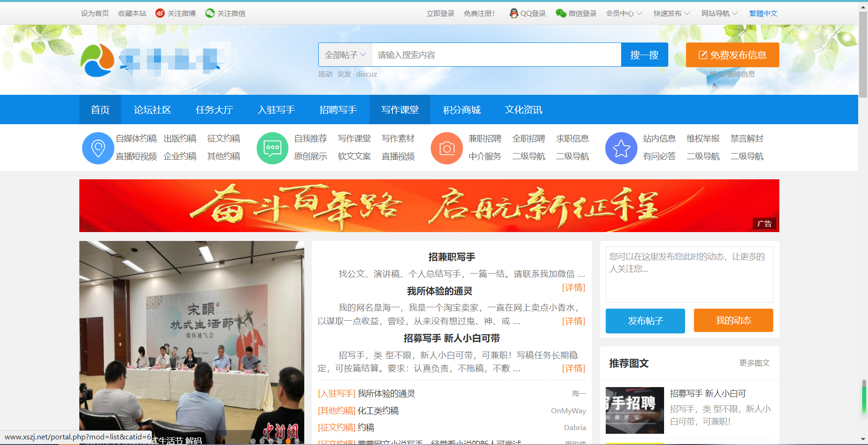Click the purple star circle icon
The height and width of the screenshot is (445, 868).
621,148
